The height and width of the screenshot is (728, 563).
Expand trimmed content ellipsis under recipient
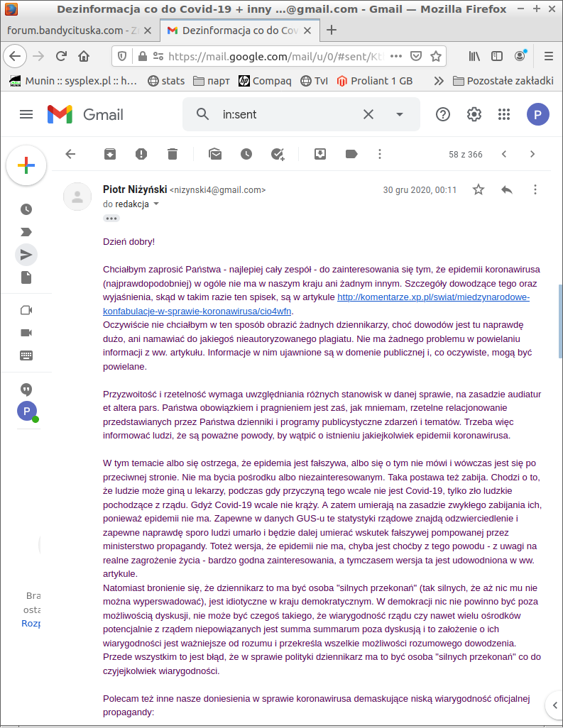(111, 219)
